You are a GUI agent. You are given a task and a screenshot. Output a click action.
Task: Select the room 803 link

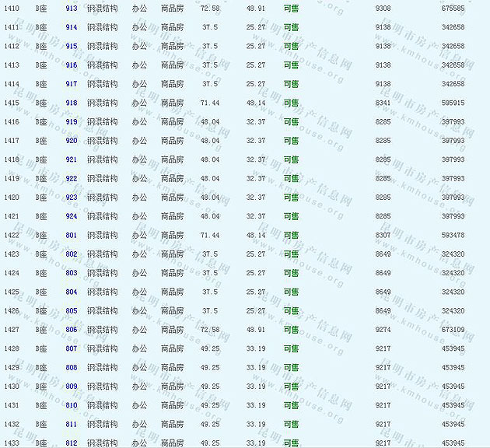coord(72,273)
